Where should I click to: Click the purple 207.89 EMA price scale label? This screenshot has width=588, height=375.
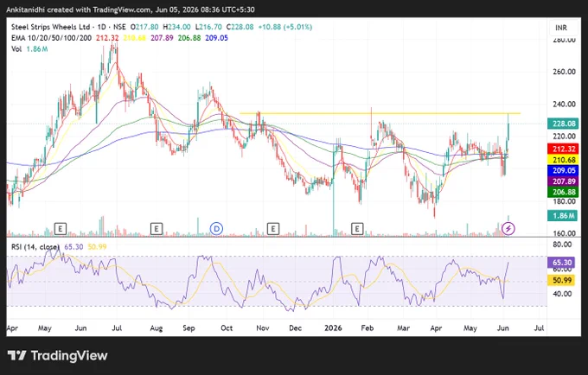(563, 181)
